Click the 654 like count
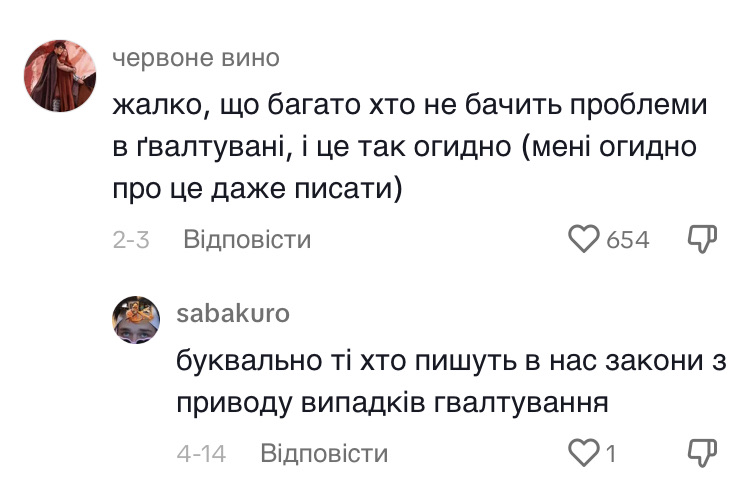Screen dimensions: 750x483 pos(628,240)
